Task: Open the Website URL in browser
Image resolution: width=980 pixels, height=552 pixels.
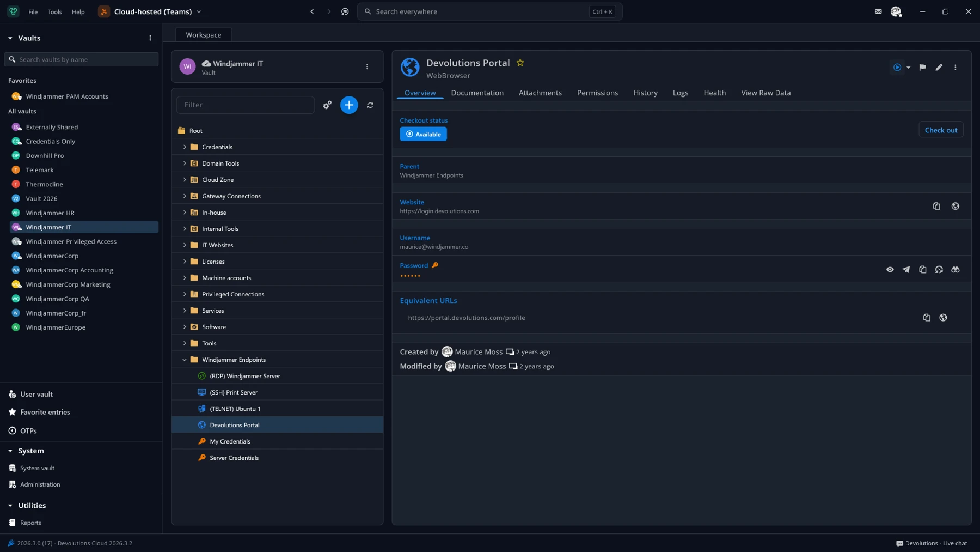Action: [955, 206]
